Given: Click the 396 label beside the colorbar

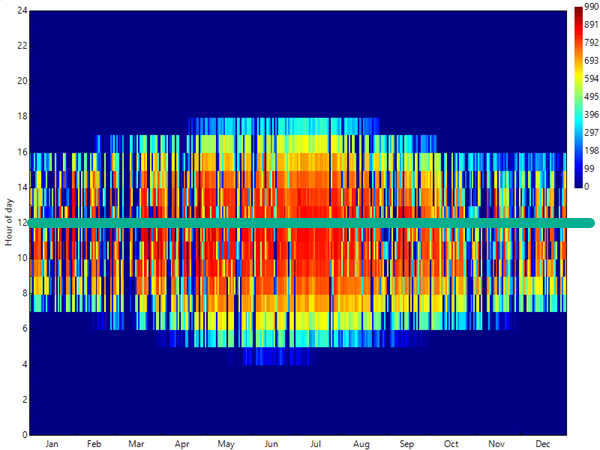Looking at the screenshot, I should tap(591, 115).
